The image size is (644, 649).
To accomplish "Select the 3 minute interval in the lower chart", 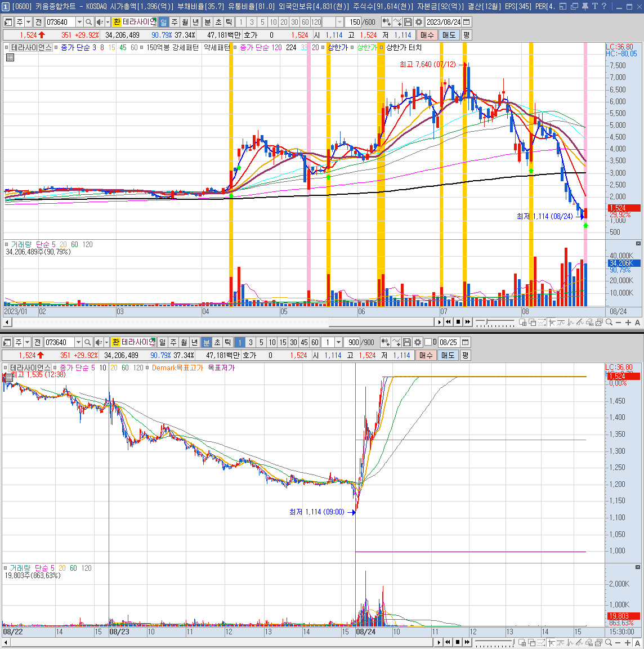I will point(251,342).
